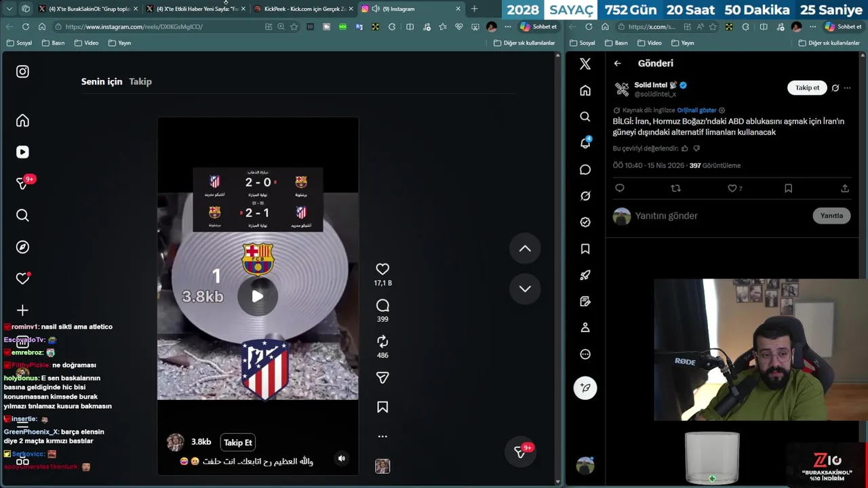Like the Solid Intel tweet
868x488 pixels.
coord(732,188)
